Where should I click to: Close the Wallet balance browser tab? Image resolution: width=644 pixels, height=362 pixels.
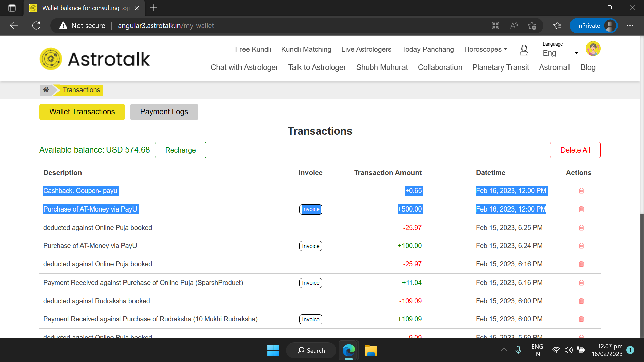coord(137,8)
